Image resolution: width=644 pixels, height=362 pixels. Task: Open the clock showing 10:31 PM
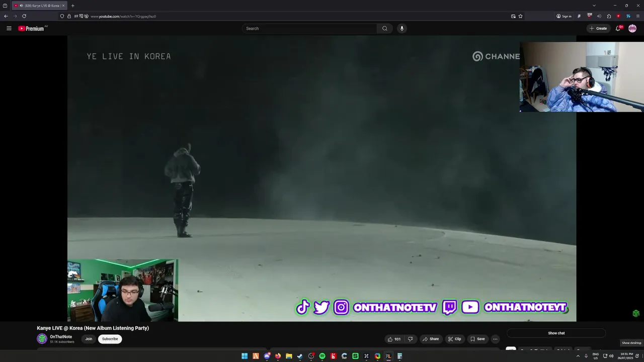click(626, 356)
